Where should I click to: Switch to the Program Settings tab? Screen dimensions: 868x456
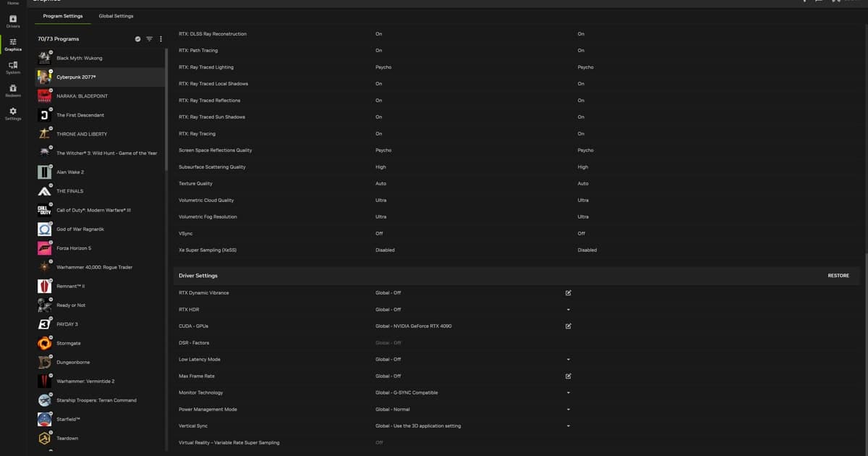(x=63, y=16)
